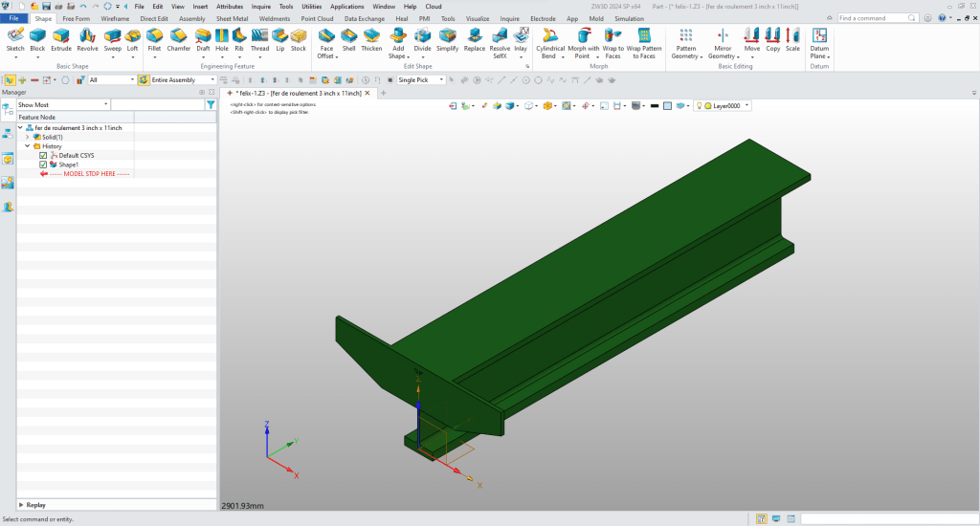The height and width of the screenshot is (526, 980).
Task: Choose the Fillet feature
Action: point(154,36)
